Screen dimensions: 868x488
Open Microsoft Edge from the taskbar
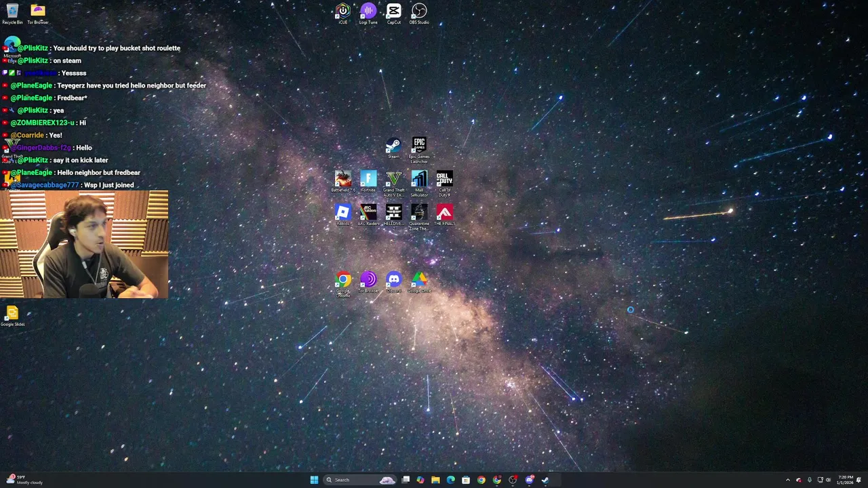click(x=451, y=480)
